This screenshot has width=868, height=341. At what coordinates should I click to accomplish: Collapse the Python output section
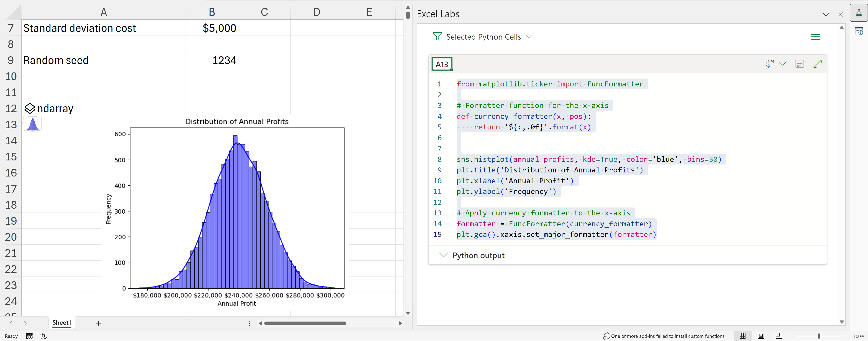443,255
